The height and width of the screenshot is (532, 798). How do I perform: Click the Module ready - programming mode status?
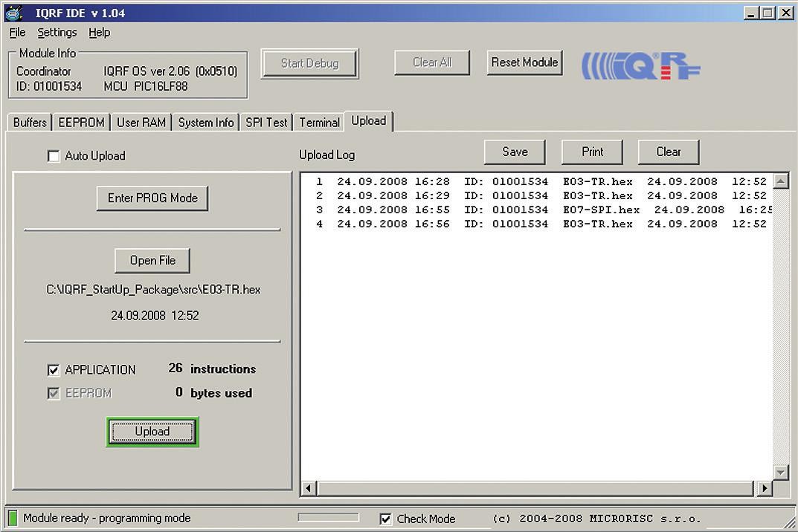coord(107,519)
